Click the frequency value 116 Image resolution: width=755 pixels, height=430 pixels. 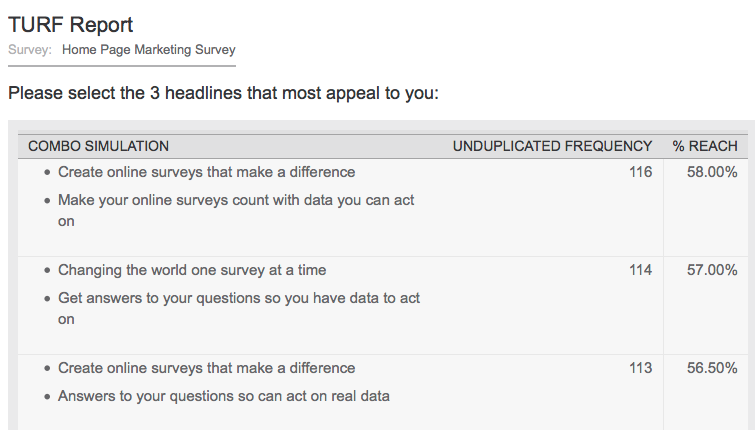(x=640, y=172)
